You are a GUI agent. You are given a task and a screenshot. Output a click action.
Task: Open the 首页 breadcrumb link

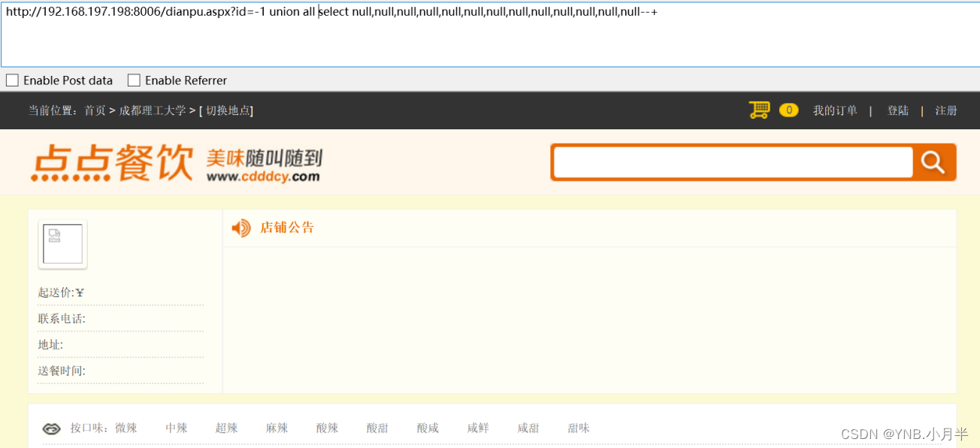[95, 110]
